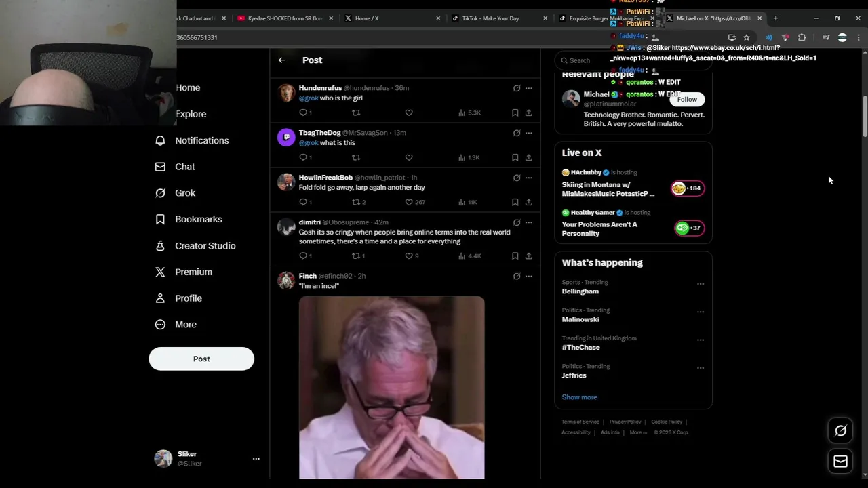
Task: Open floating Grok button at bottom right
Action: [840, 430]
